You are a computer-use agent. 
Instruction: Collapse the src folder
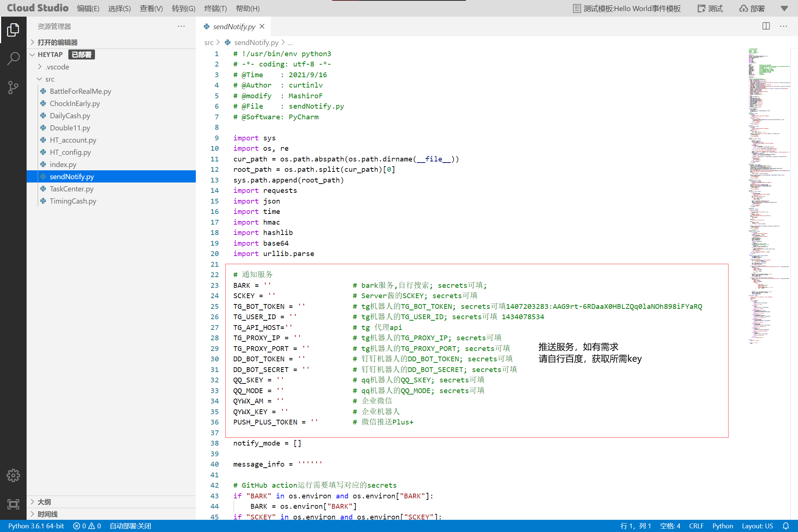[50, 79]
